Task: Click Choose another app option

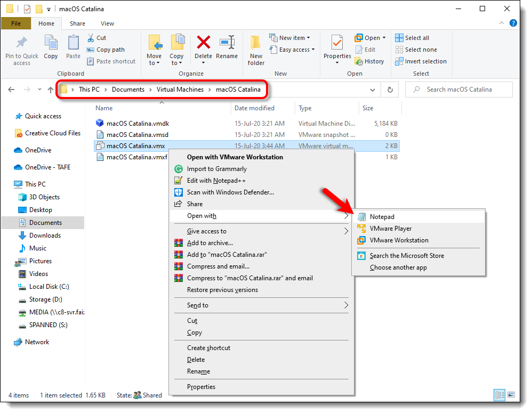Action: 398,267
